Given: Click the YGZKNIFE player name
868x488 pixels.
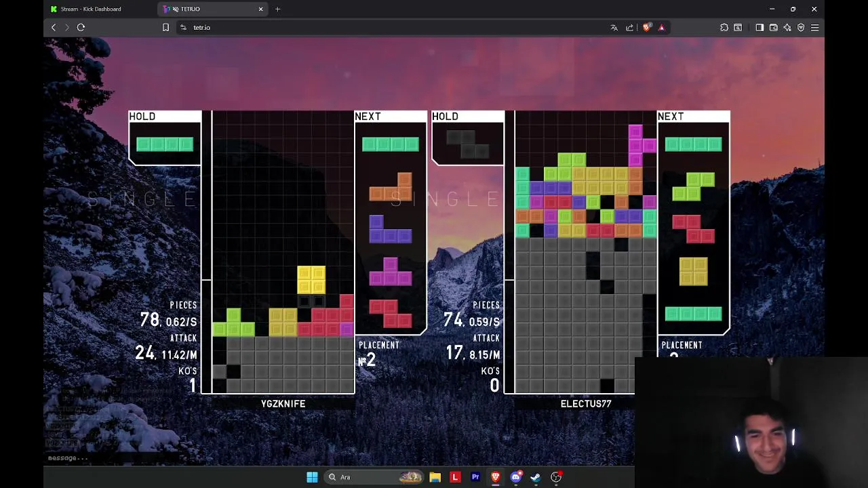Looking at the screenshot, I should point(283,404).
